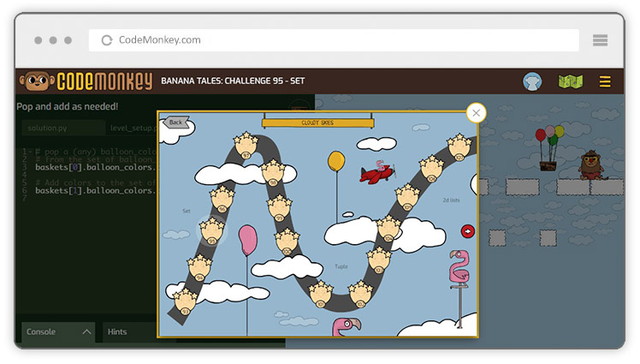
Task: Open the browser's hamburger menu
Action: tap(600, 40)
